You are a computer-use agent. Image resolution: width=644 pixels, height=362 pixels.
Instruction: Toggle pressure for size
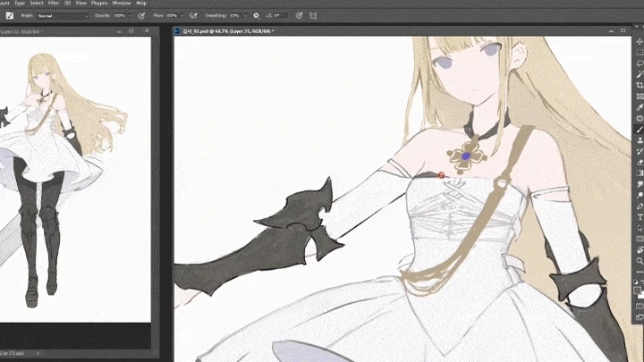click(x=300, y=15)
